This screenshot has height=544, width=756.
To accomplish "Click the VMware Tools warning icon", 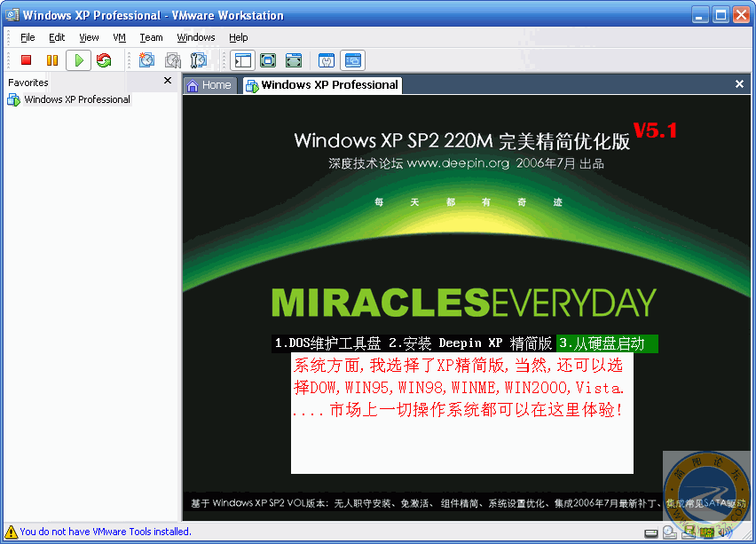I will (x=11, y=532).
